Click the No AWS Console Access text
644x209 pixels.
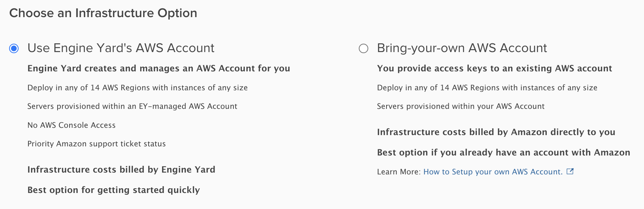(71, 125)
